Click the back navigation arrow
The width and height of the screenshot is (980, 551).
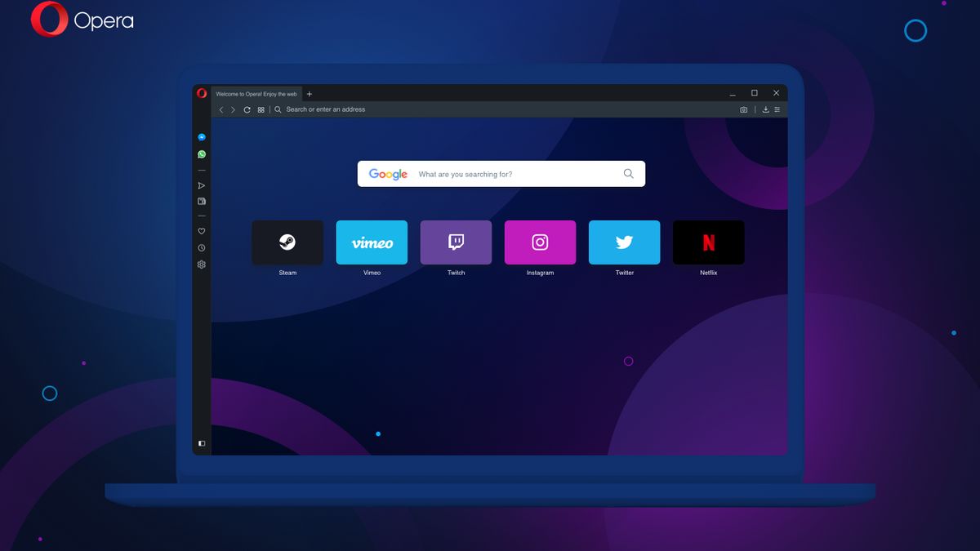pos(220,109)
